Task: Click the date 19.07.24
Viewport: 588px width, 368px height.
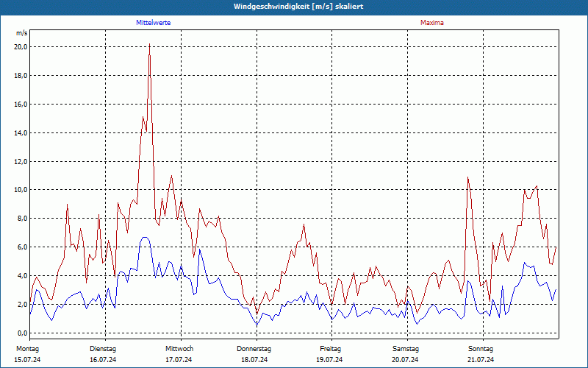Action: [x=329, y=360]
